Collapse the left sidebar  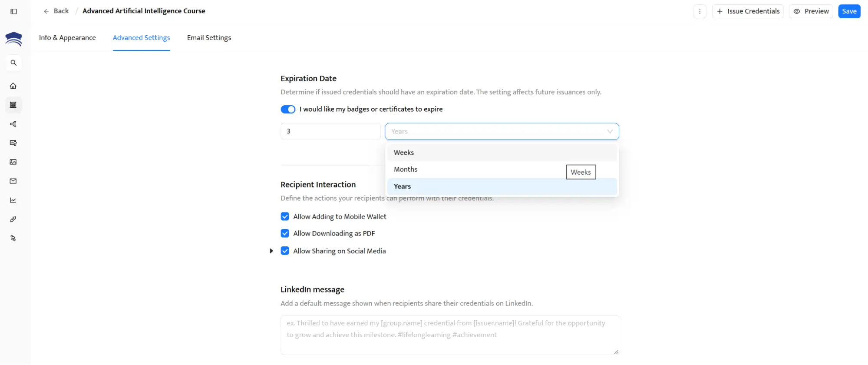click(13, 11)
